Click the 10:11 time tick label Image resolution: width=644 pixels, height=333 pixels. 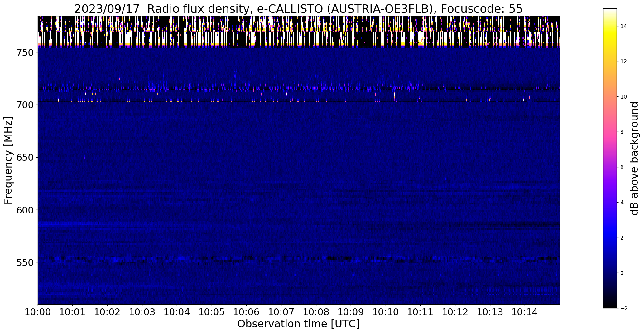[x=421, y=312]
